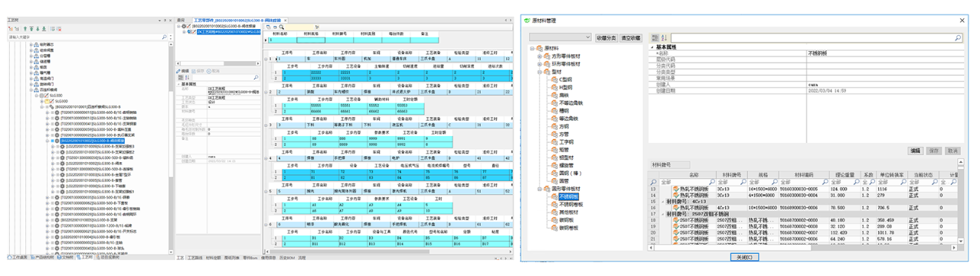Click 保存 button in 原材料管理 window
This screenshot has height=276, width=980.
(934, 151)
